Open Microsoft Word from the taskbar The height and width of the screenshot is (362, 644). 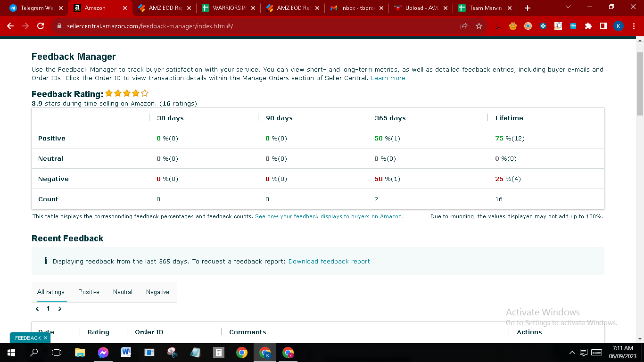126,353
